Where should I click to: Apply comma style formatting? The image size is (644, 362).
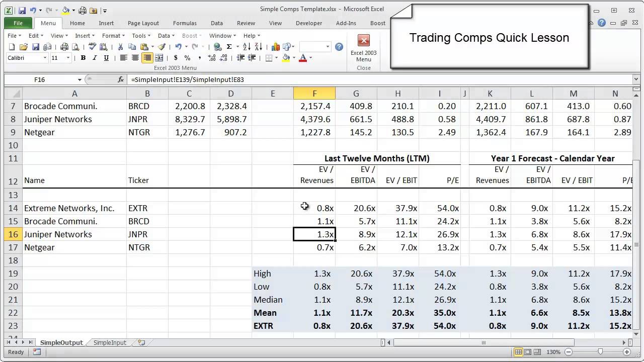200,58
